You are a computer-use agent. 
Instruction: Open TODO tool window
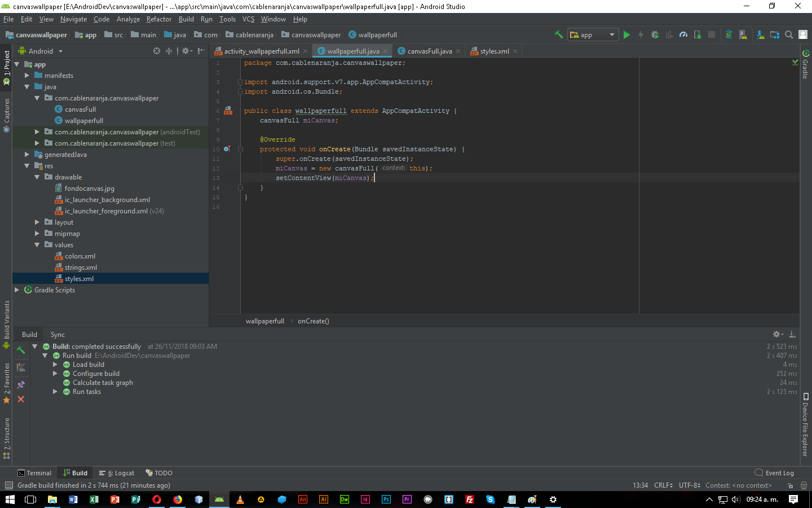click(x=159, y=473)
